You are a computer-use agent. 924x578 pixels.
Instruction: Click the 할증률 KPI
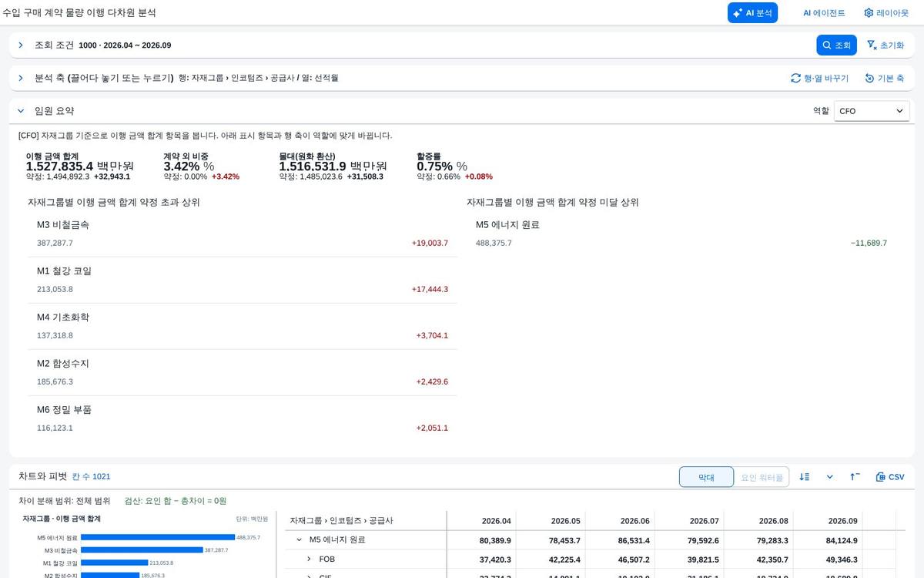(x=455, y=166)
